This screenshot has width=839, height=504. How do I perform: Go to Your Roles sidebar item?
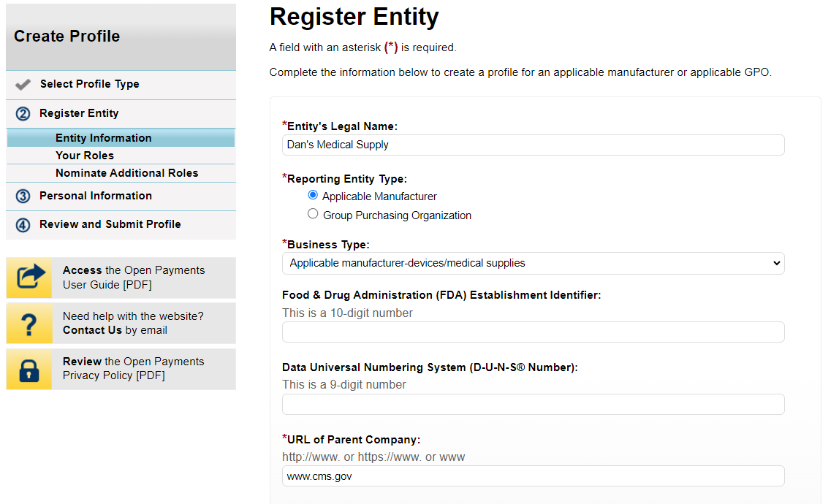[x=85, y=156]
